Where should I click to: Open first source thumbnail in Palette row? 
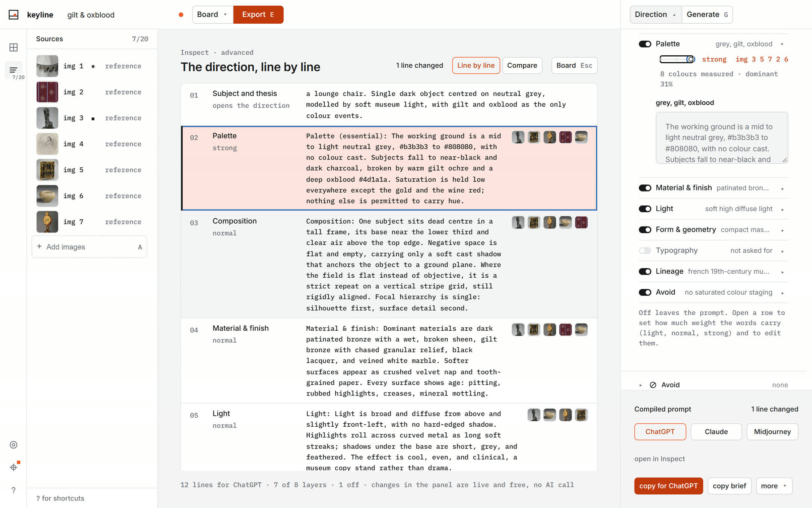(518, 137)
